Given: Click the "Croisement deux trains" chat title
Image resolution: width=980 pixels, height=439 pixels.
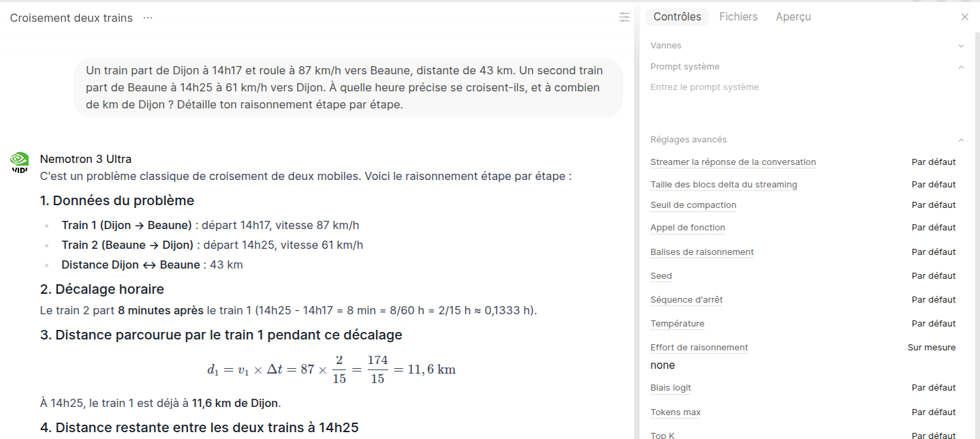Looking at the screenshot, I should [x=72, y=18].
